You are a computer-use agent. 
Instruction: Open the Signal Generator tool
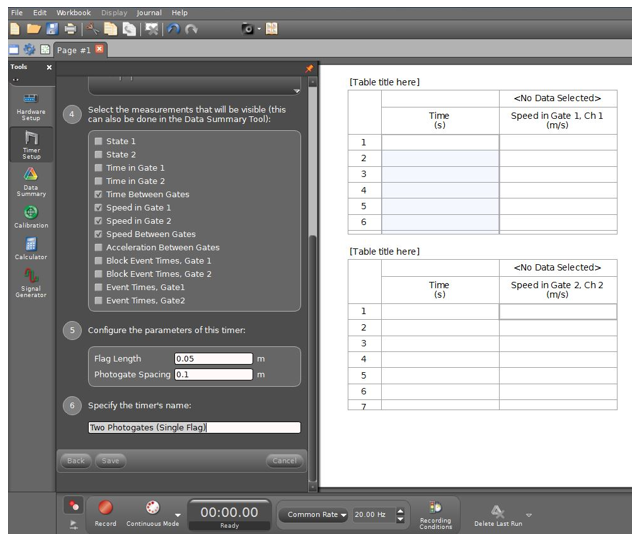click(30, 284)
